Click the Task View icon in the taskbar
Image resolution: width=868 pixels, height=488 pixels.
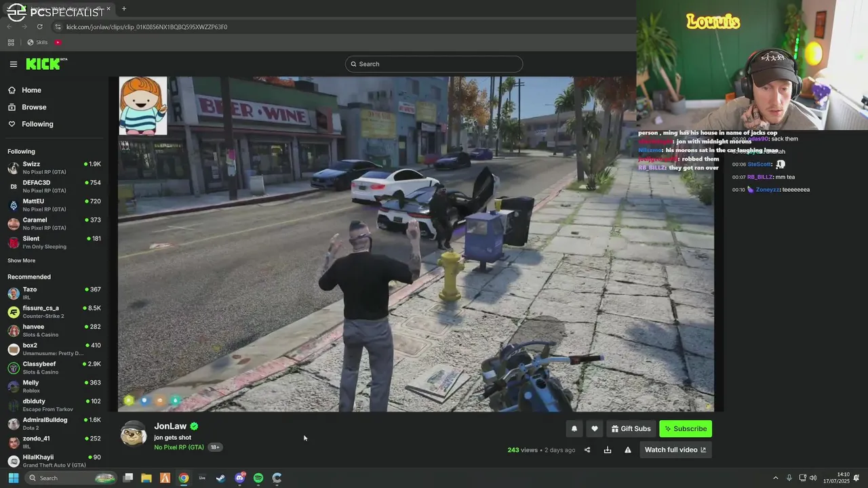[x=127, y=478]
